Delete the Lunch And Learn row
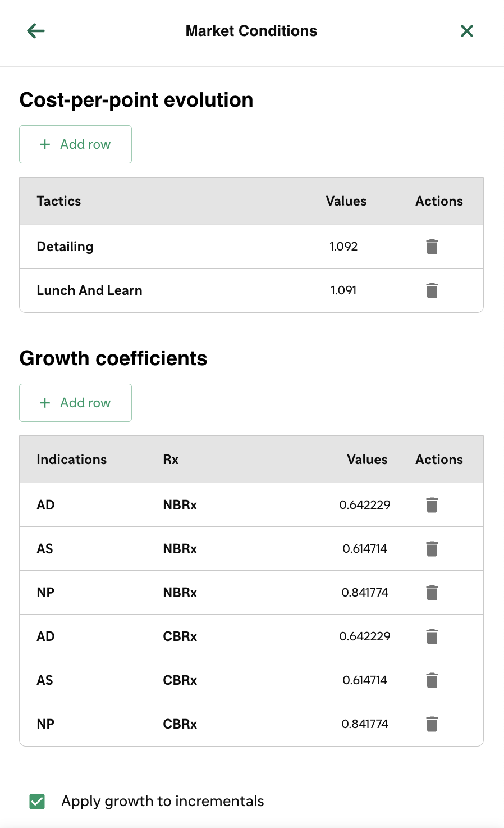Screen dimensions: 504x828 (432, 290)
